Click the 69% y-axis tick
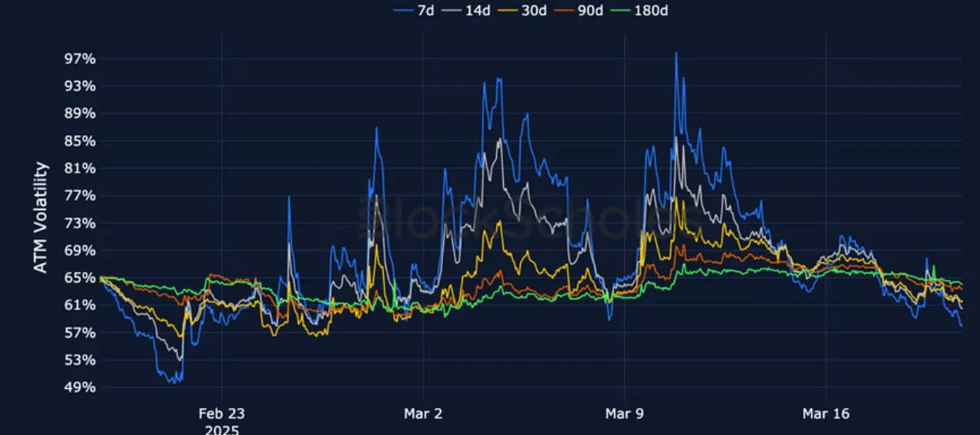 80,250
